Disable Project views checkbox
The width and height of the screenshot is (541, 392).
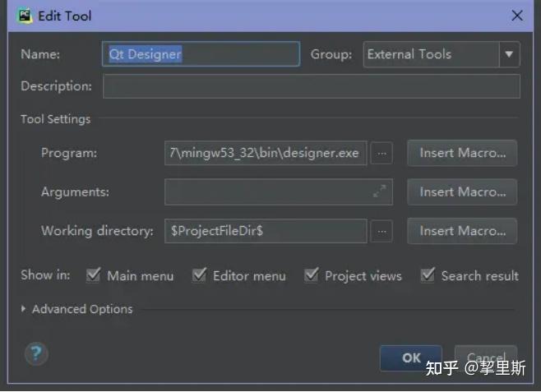coord(311,275)
